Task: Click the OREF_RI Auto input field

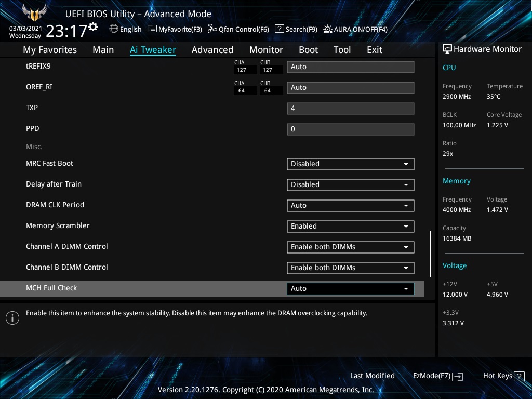Action: tap(351, 87)
